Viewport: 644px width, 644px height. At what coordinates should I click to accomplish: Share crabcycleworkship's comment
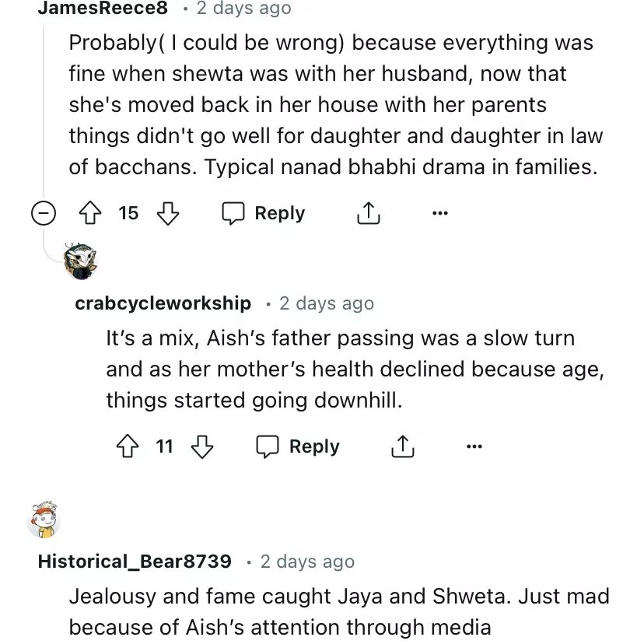point(402,446)
